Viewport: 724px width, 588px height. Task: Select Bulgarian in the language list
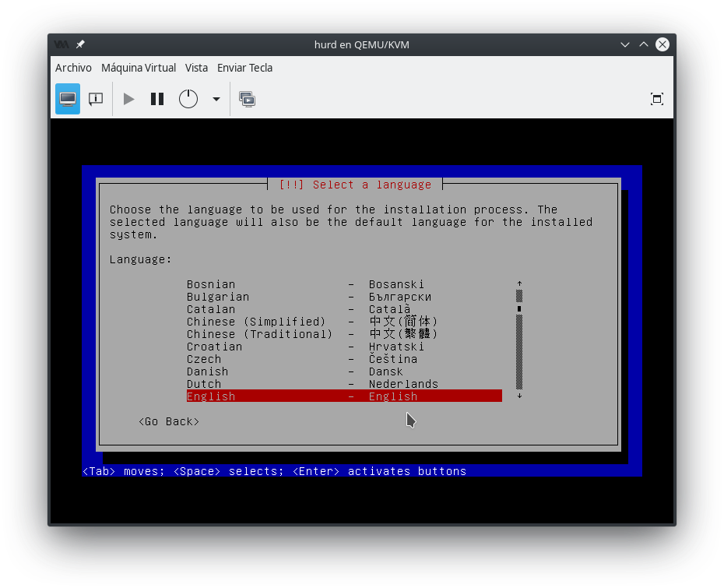point(344,297)
